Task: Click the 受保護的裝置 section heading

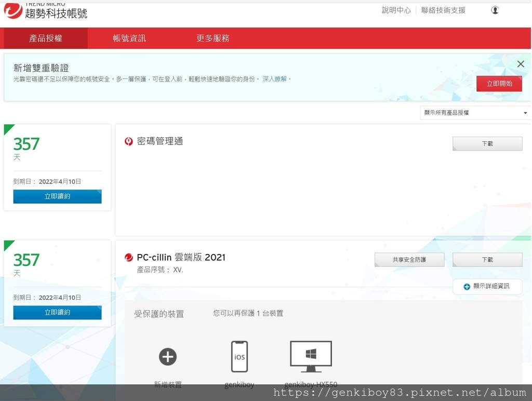Action: (x=159, y=314)
